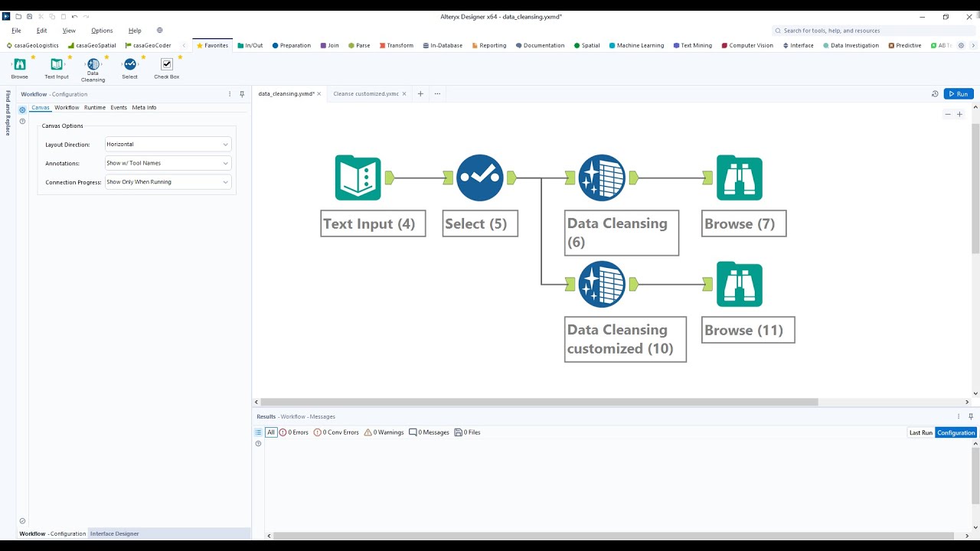Screen dimensions: 980x551
Task: Filter results by 0 Messages
Action: [429, 432]
